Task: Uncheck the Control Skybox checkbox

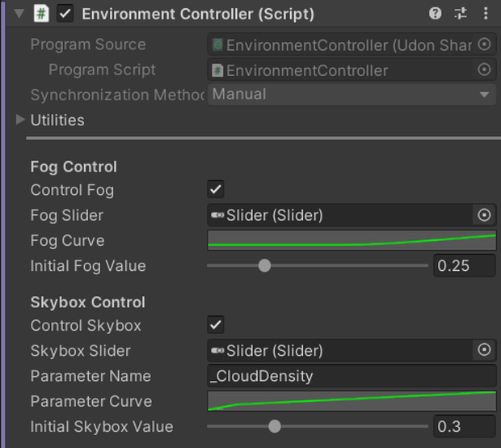Action: (216, 325)
